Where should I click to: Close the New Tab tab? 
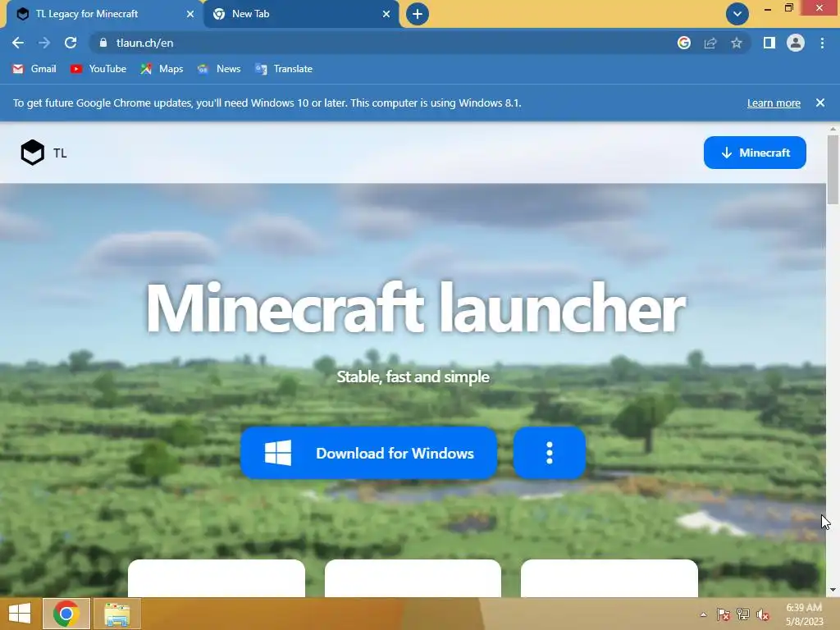coord(386,14)
